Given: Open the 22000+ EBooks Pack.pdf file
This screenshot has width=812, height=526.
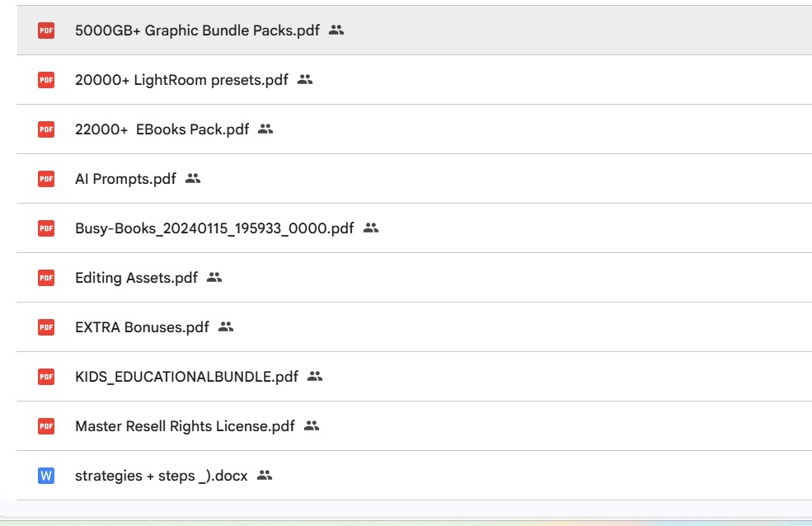Looking at the screenshot, I should [x=162, y=129].
